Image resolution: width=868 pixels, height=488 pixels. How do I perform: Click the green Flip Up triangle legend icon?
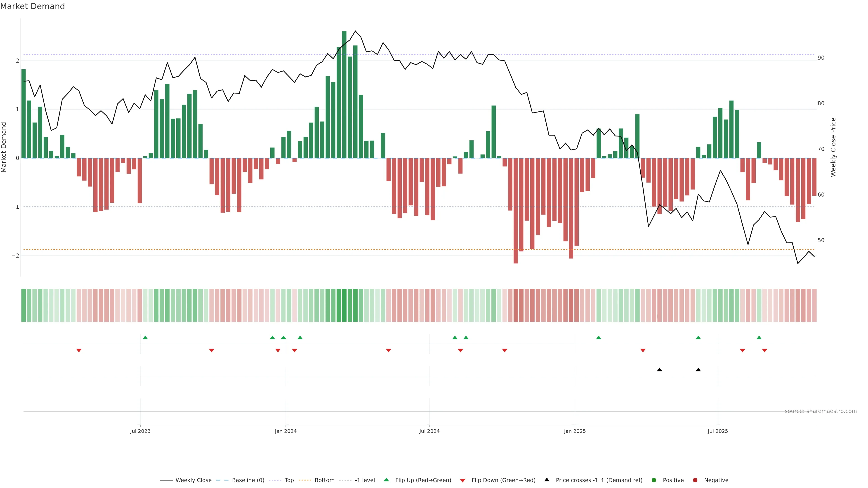386,480
